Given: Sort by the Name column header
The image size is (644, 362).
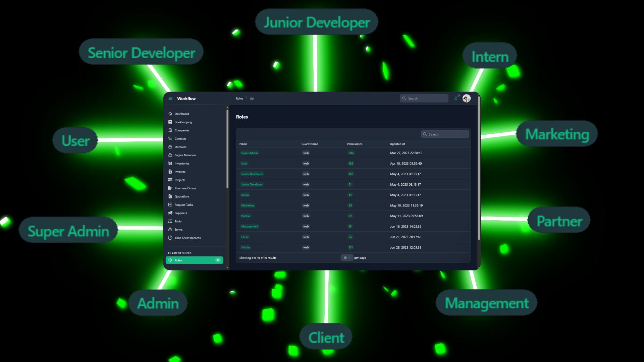Looking at the screenshot, I should [x=243, y=144].
